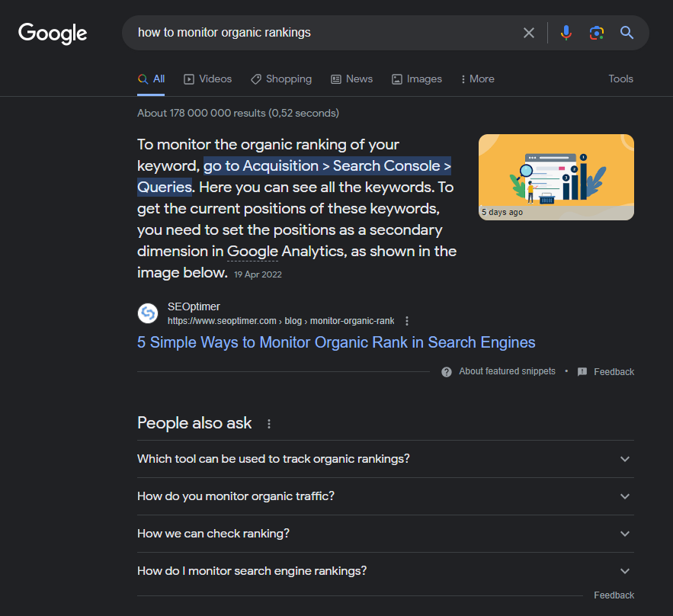Clear the search box with X icon
The height and width of the screenshot is (616, 673).
[x=528, y=33]
